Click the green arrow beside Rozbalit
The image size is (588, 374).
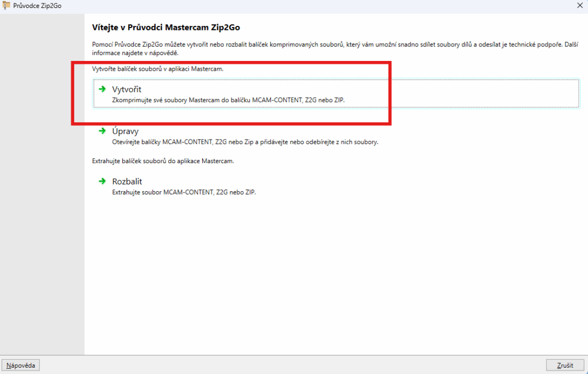pos(102,181)
